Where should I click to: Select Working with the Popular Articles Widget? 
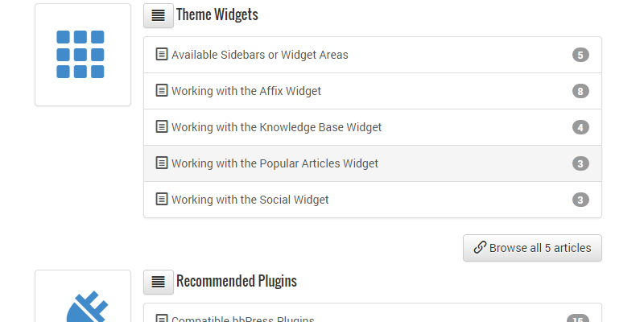(x=275, y=163)
